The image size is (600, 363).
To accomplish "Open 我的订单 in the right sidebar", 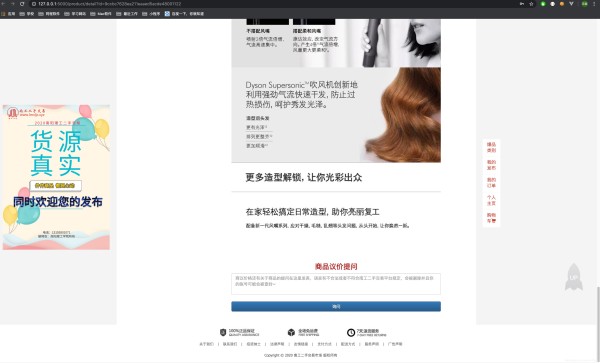I will coord(491,182).
